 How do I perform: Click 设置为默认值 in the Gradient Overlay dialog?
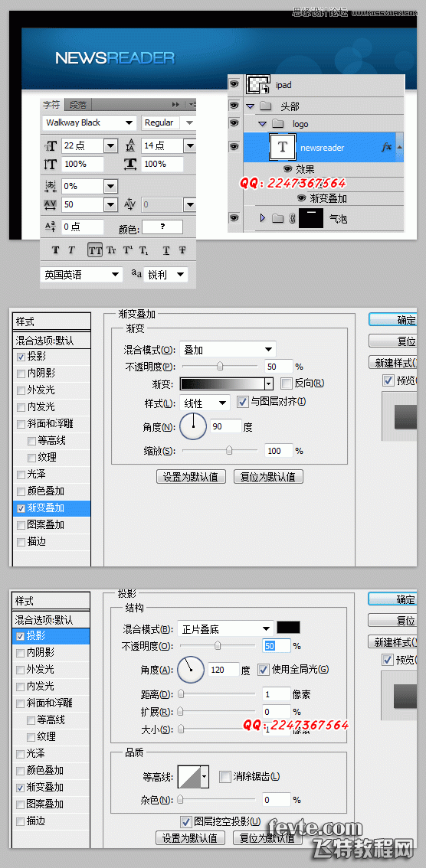pyautogui.click(x=191, y=477)
